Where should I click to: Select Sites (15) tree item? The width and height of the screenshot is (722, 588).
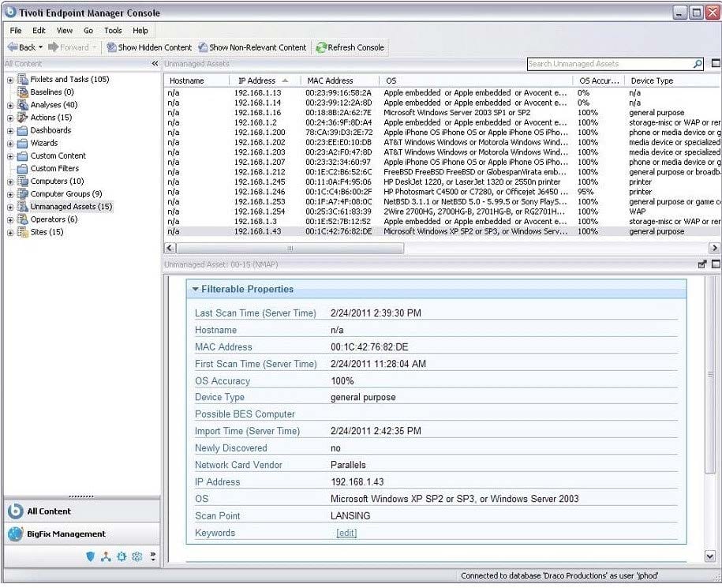(47, 232)
